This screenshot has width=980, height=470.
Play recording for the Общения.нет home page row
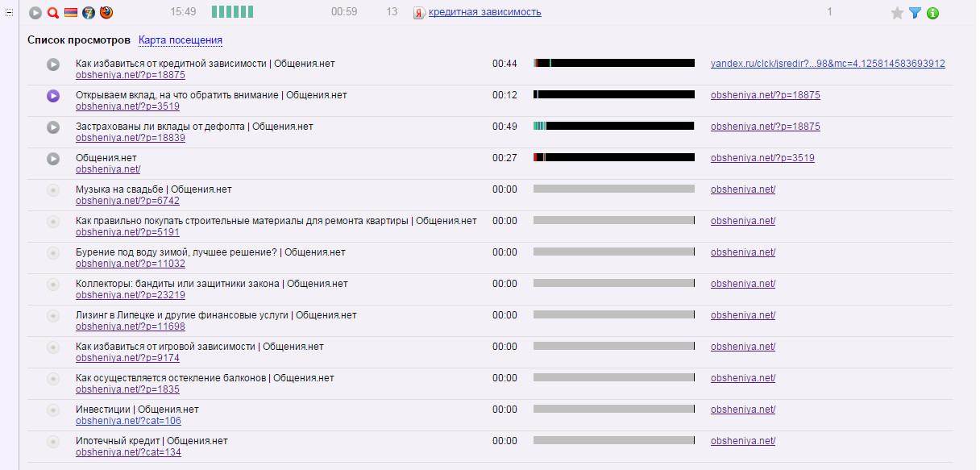pos(53,159)
